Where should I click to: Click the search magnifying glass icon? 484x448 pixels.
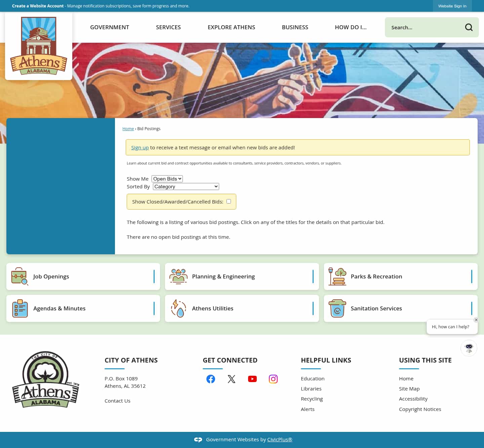click(469, 27)
